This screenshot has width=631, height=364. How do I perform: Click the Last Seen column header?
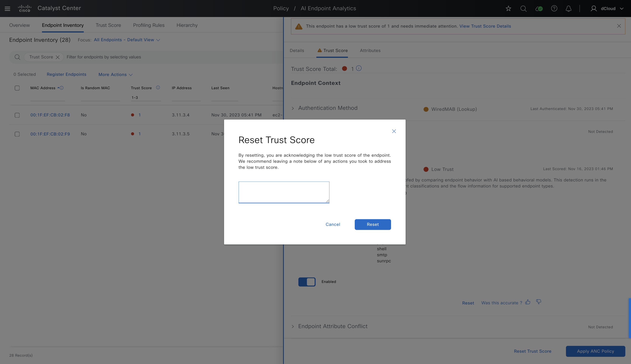pyautogui.click(x=220, y=88)
